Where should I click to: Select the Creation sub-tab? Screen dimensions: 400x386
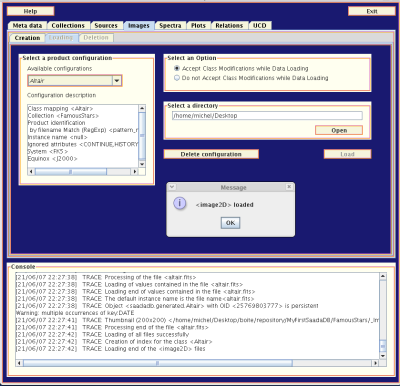coord(27,38)
